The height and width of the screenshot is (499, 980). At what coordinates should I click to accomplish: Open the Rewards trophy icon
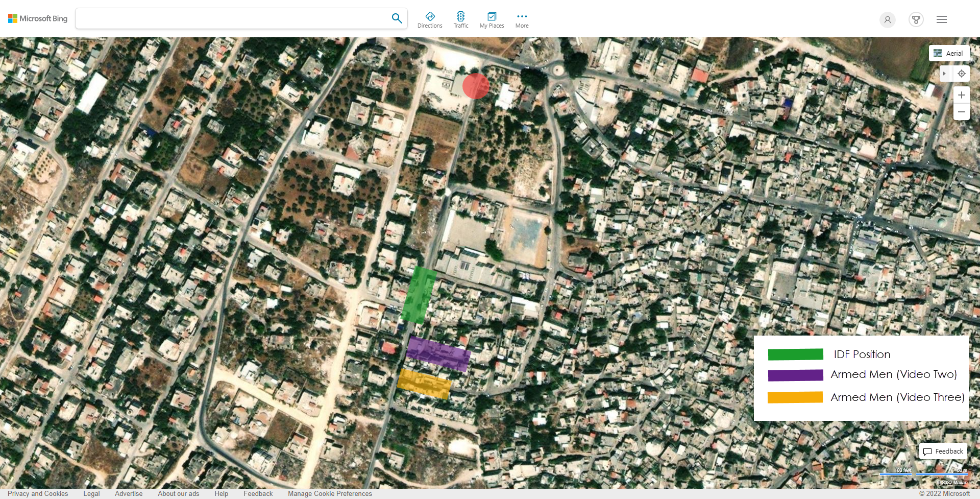click(916, 20)
